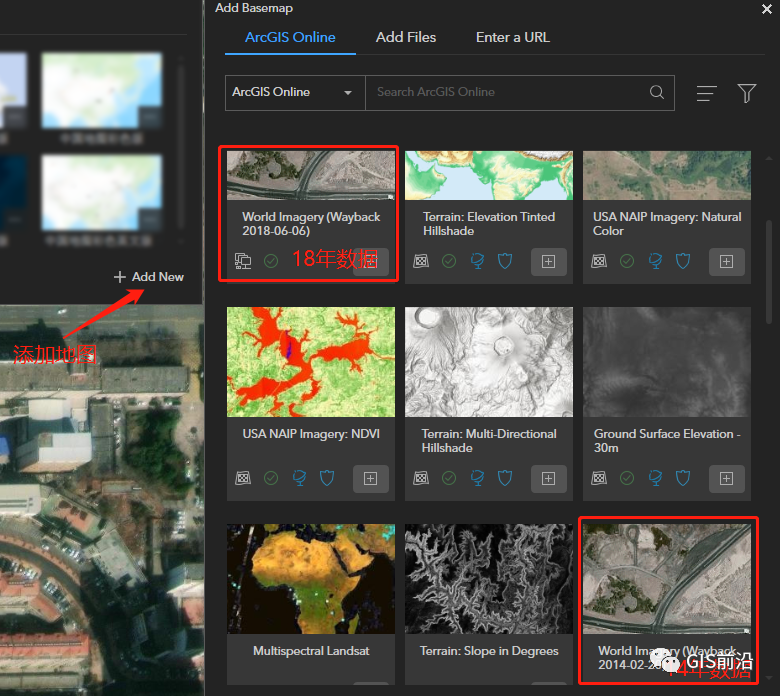
Task: Click Living Atlas globe icon on USA NAIP Natural Color
Action: (x=655, y=261)
